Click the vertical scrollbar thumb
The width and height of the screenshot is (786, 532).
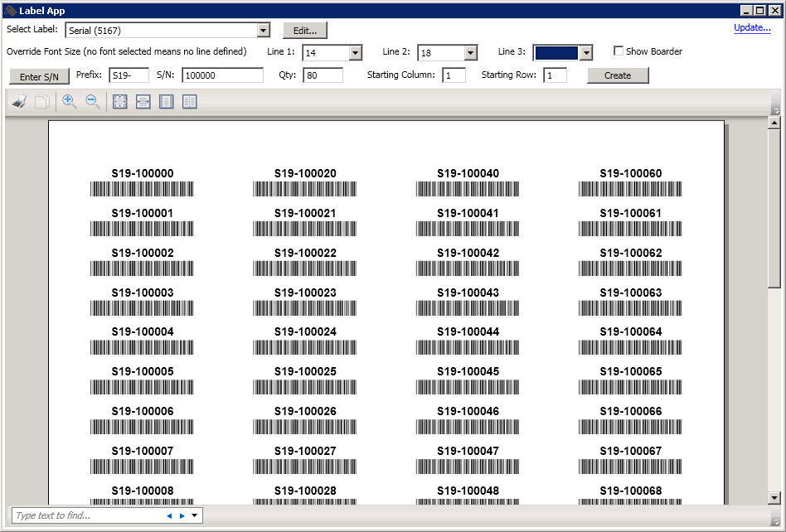click(774, 208)
